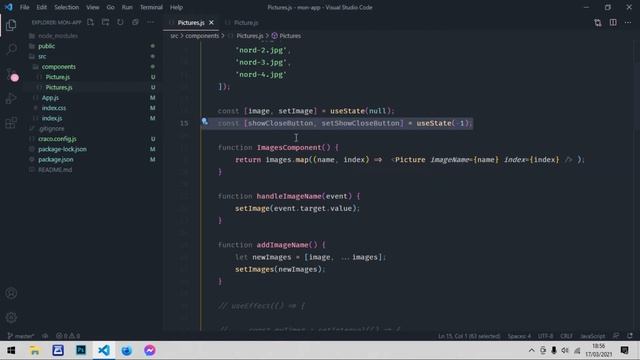Open the File menu
640x360 pixels.
pos(24,7)
